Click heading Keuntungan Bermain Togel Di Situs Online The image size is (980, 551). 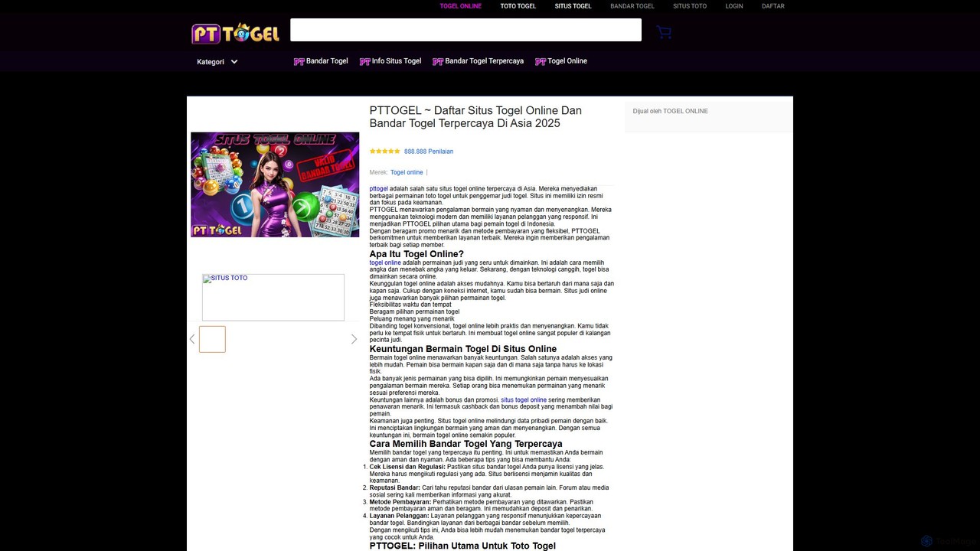click(x=463, y=349)
